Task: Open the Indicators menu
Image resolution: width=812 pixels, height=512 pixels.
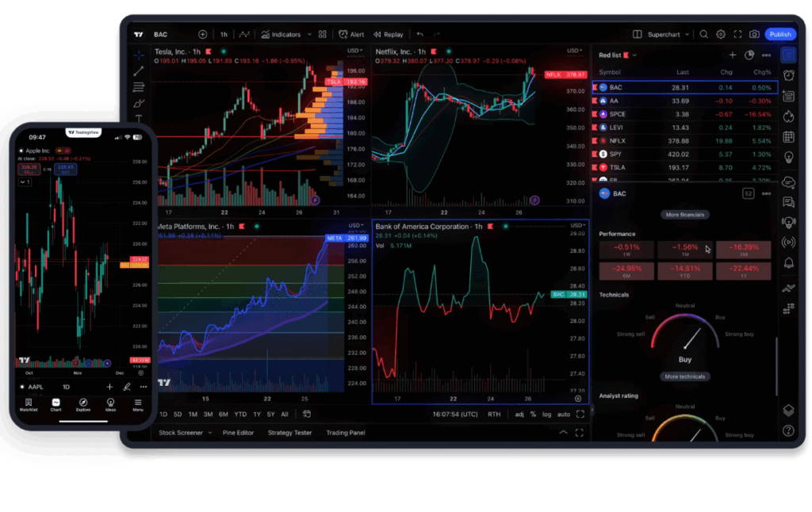Action: coord(281,35)
